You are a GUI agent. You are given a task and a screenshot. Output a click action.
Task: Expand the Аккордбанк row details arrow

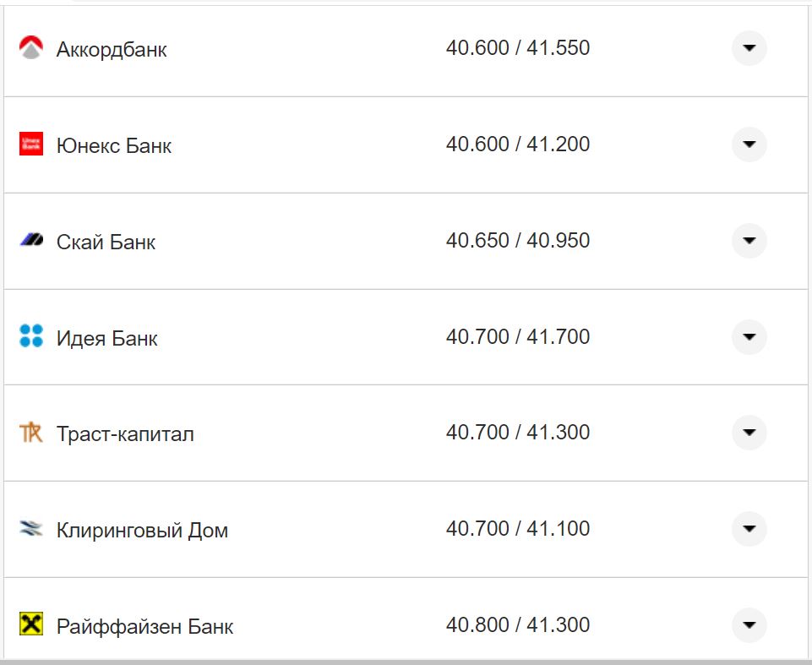tap(749, 48)
